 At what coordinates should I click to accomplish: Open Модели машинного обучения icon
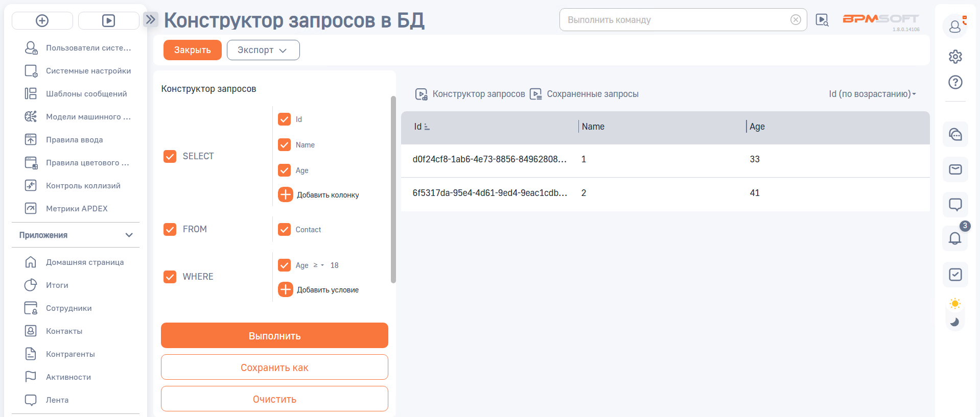pyautogui.click(x=31, y=117)
